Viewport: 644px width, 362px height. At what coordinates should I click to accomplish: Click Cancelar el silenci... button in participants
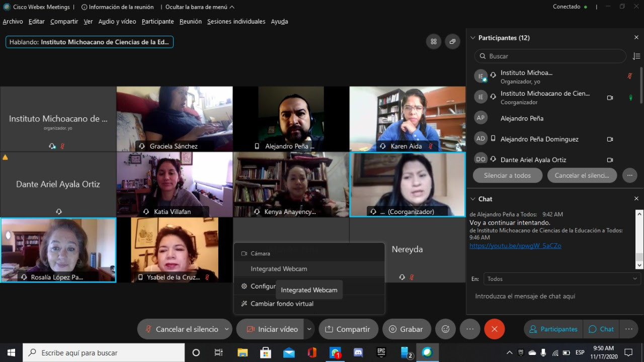click(582, 175)
